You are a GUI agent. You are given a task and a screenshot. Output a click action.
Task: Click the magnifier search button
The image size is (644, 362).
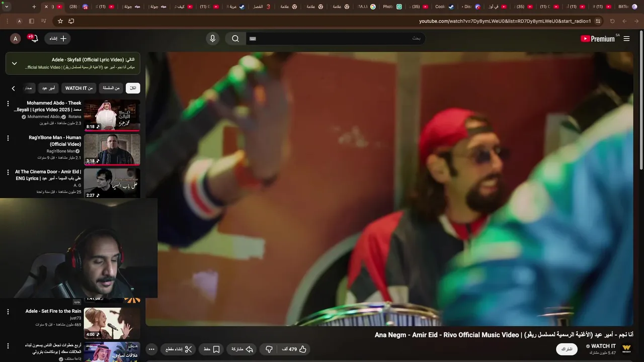[235, 39]
